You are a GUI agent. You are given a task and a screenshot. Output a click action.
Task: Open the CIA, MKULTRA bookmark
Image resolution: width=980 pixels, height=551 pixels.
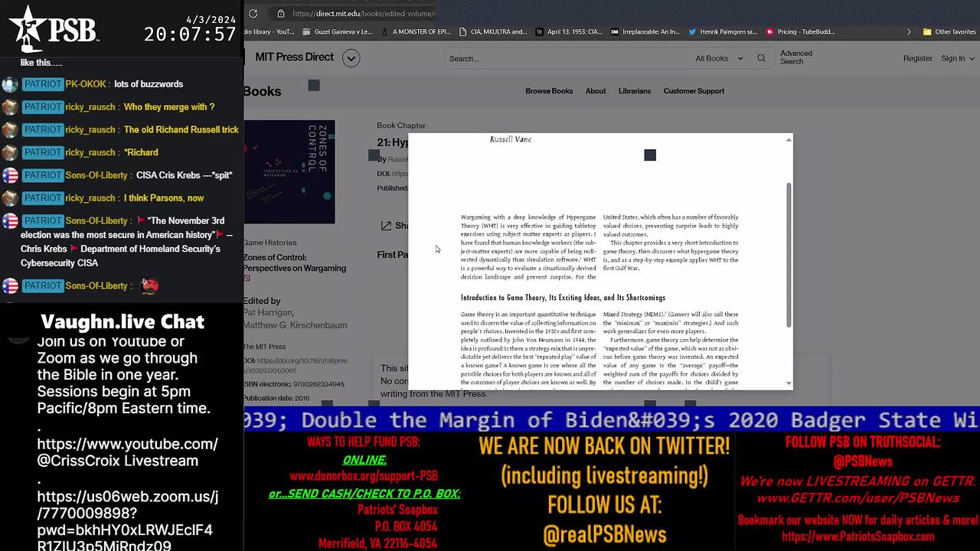(x=492, y=32)
